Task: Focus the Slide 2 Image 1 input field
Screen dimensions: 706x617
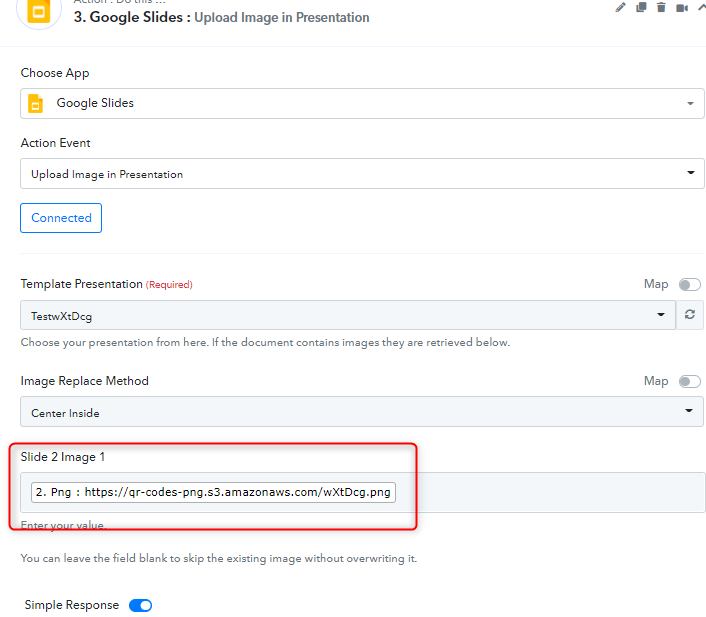Action: [362, 492]
